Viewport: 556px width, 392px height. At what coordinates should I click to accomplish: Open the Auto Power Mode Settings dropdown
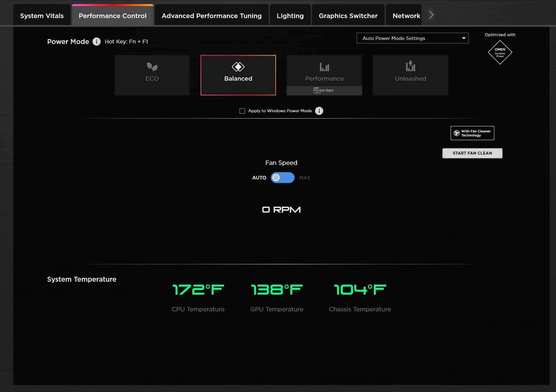412,38
